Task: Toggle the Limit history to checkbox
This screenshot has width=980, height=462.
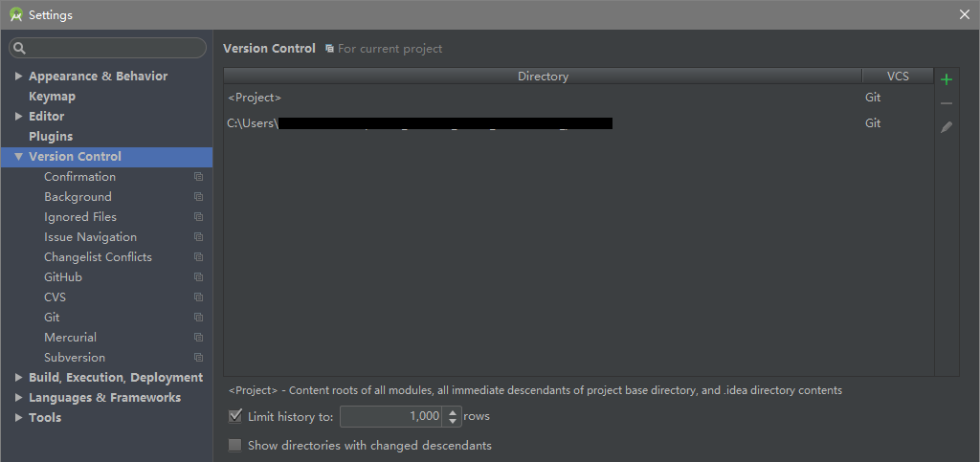Action: tap(235, 416)
